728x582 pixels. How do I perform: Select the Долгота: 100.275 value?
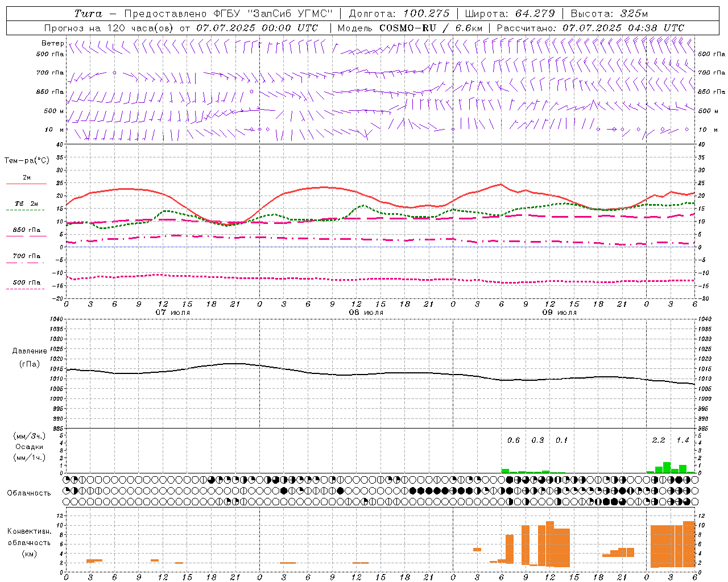tap(399, 14)
